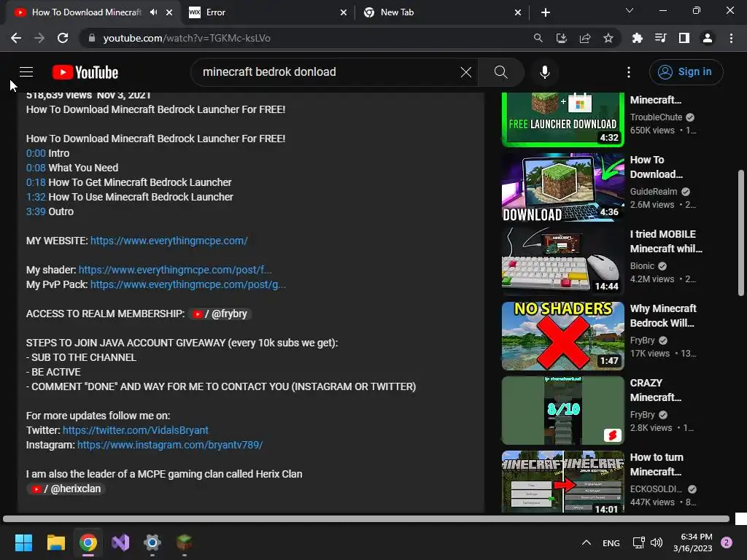
Task: Open Minecraft block icon on taskbar
Action: point(184,542)
